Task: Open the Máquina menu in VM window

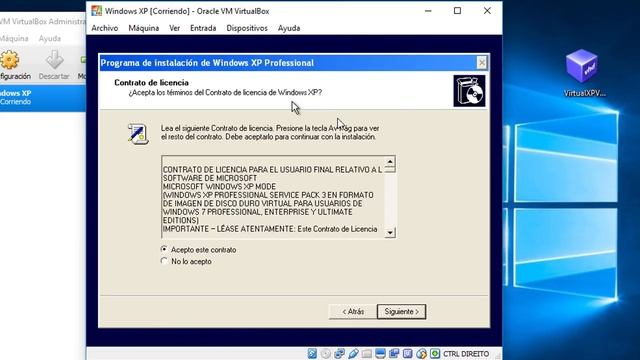Action: pyautogui.click(x=144, y=28)
